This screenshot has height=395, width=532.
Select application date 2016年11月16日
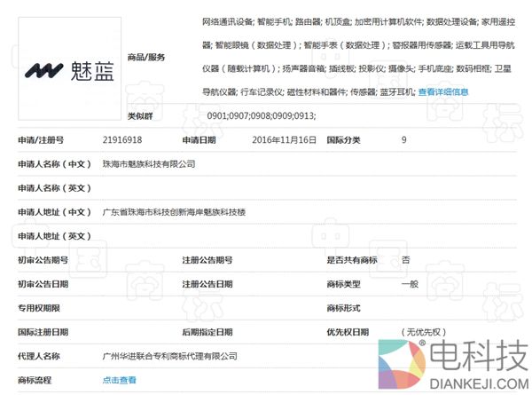point(284,140)
